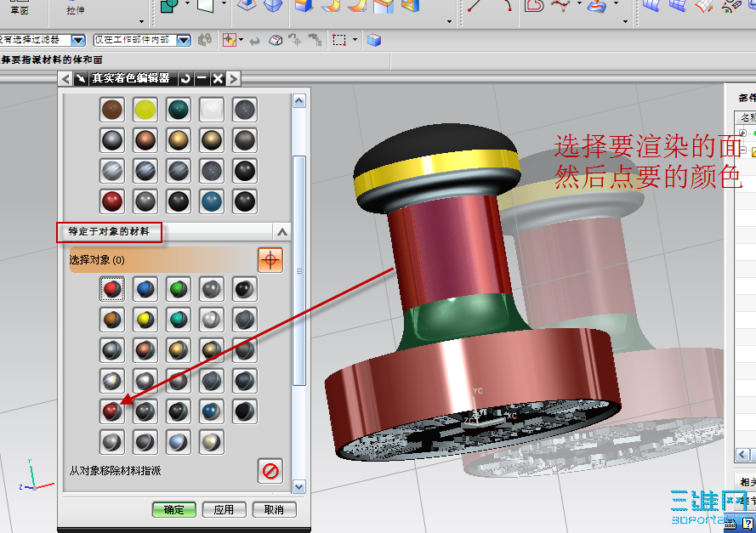Click the 取消 button
Screen dimensions: 756x533
pyautogui.click(x=275, y=509)
